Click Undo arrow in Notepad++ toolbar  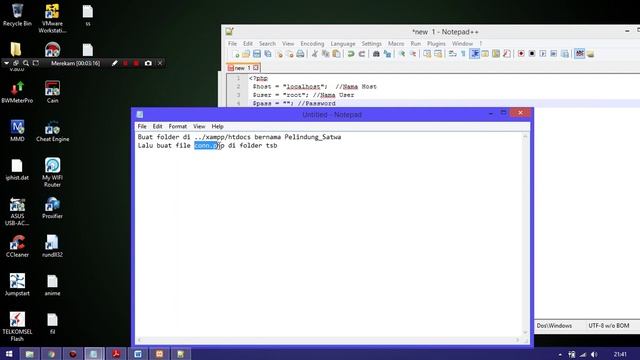tap(351, 54)
